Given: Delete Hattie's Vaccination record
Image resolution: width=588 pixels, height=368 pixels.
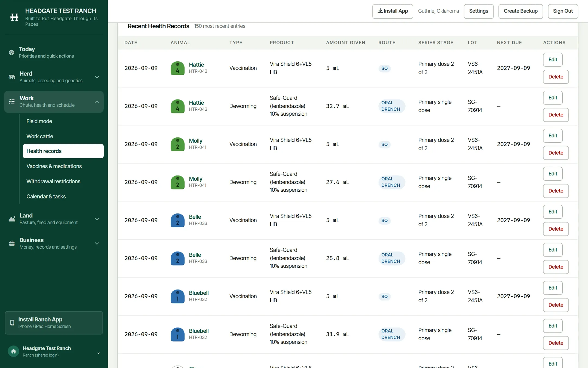Looking at the screenshot, I should [556, 77].
